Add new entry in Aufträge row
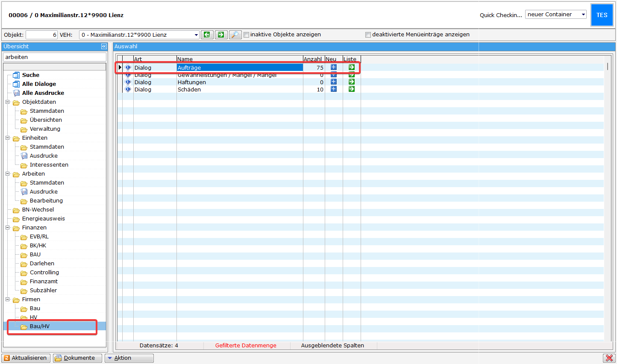This screenshot has width=617, height=364. pyautogui.click(x=334, y=68)
